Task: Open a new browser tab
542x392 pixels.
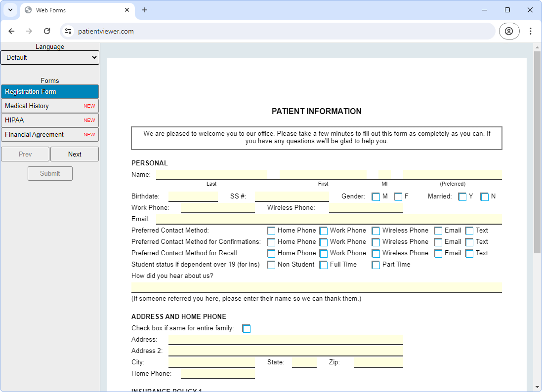Action: click(x=145, y=10)
